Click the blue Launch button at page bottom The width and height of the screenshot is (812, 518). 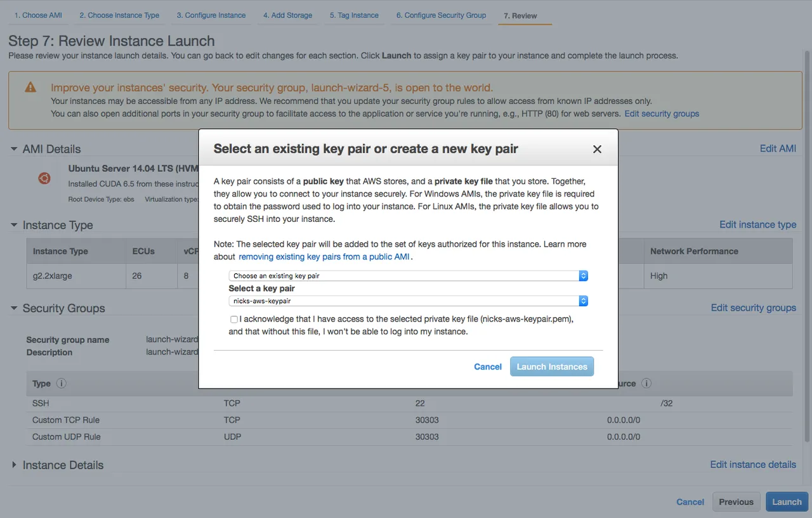(787, 502)
